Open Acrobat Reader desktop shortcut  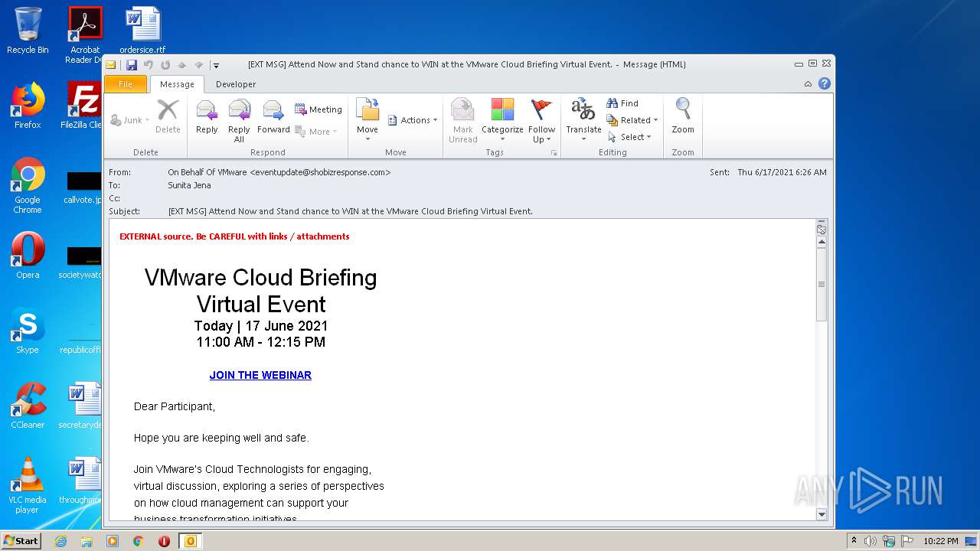click(x=85, y=35)
